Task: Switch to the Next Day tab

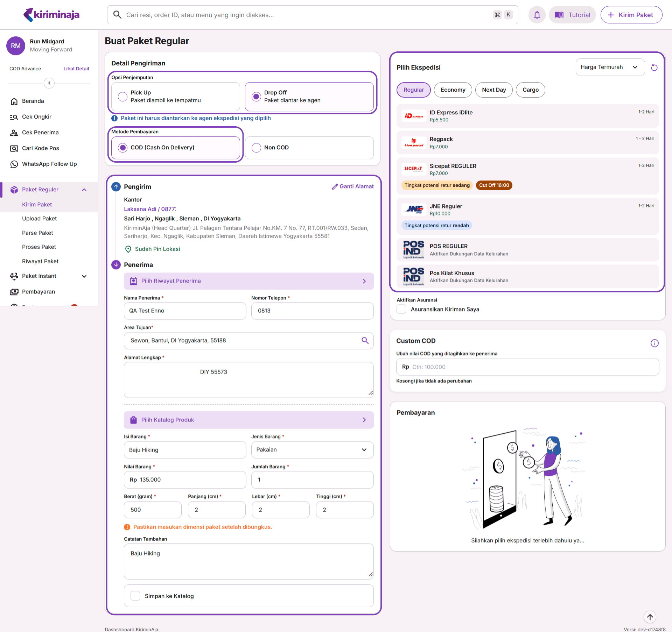Action: [x=493, y=90]
